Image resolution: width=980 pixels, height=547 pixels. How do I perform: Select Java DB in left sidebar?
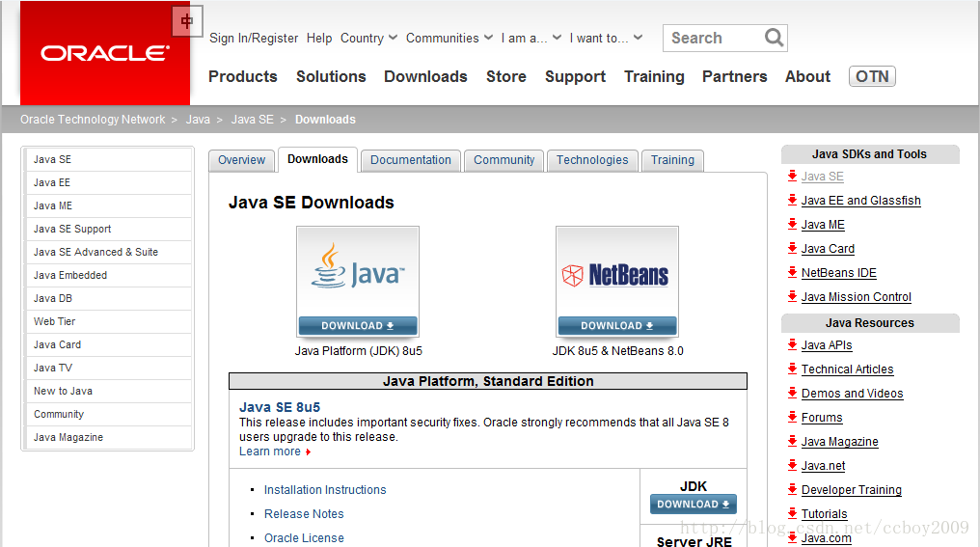[x=108, y=298]
